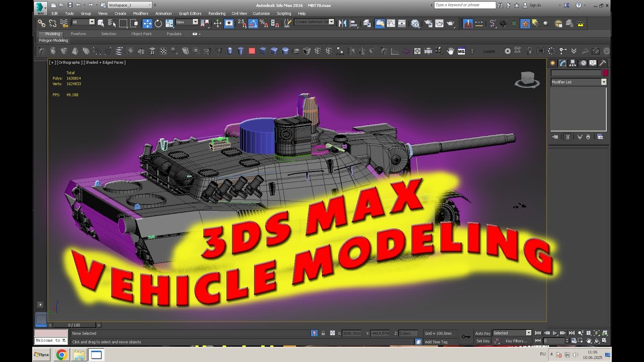Switch to the Freeform ribbon tab
Image resolution: width=644 pixels, height=362 pixels.
pyautogui.click(x=78, y=34)
